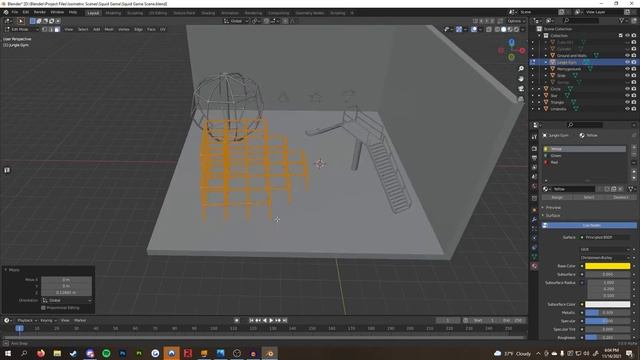The image size is (640, 360).
Task: Open the Material properties tab icon
Action: pos(534,266)
